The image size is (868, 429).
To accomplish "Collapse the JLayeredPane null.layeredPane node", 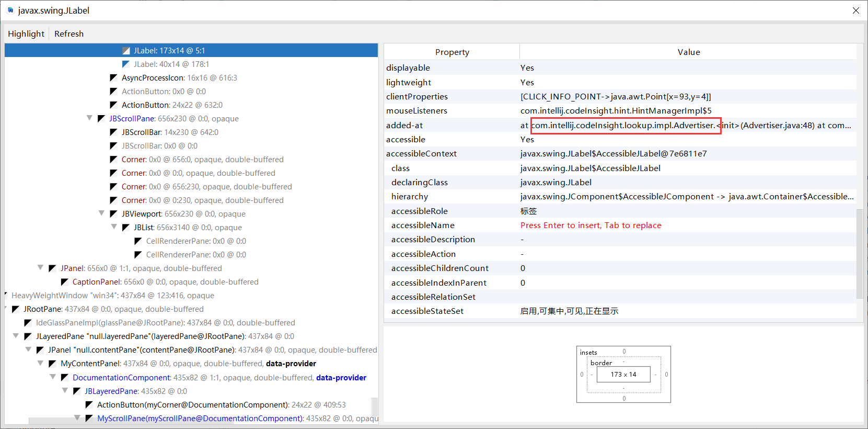I will [x=16, y=336].
